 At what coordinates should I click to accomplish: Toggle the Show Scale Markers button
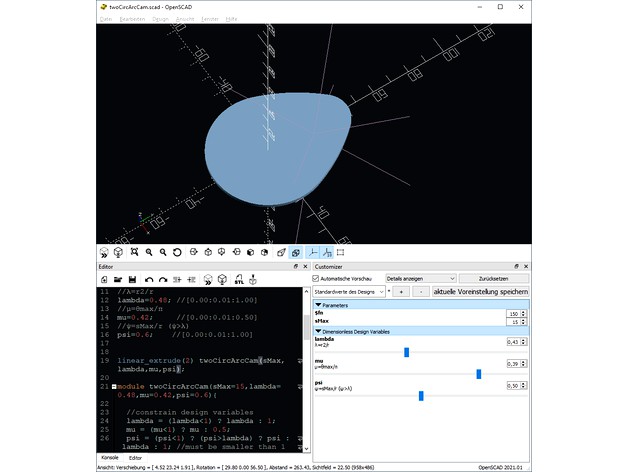pos(327,252)
